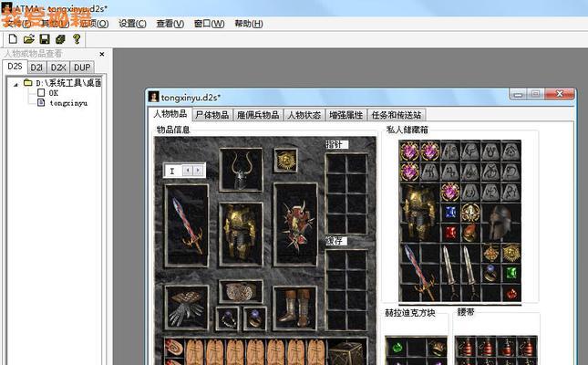Viewport: 588px width, 365px height.
Task: Select the equipped left ring
Action: point(227,318)
